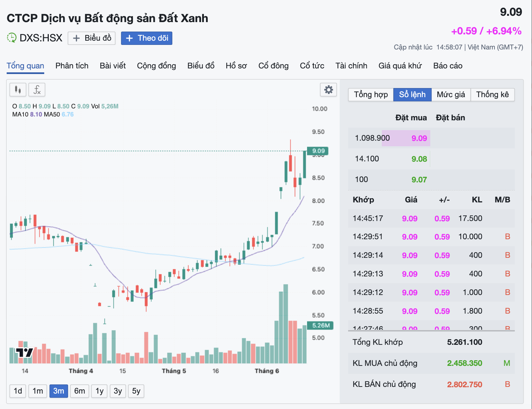
Task: Open the Giá quá khứ tab
Action: pyautogui.click(x=400, y=66)
